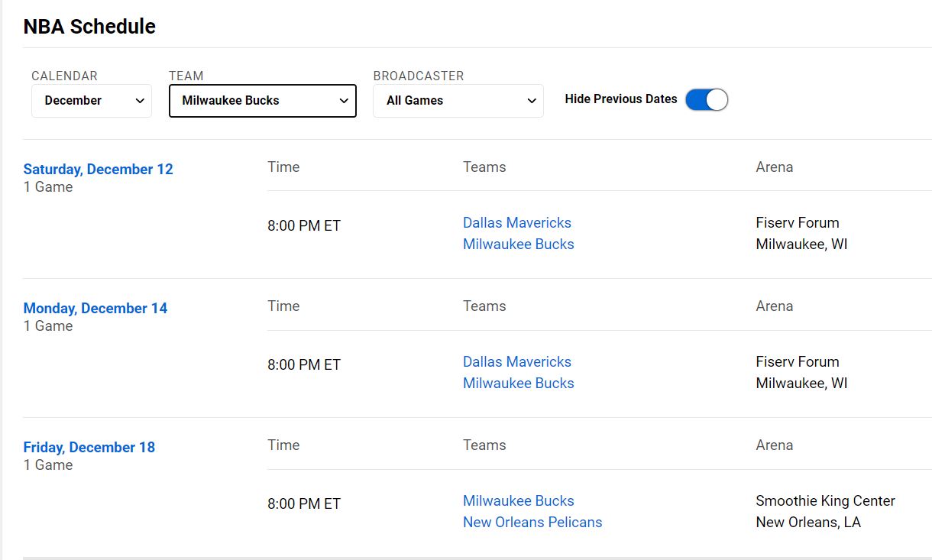The height and width of the screenshot is (560, 932).
Task: Click 8:00 PM ET time for Saturday's game
Action: click(304, 226)
